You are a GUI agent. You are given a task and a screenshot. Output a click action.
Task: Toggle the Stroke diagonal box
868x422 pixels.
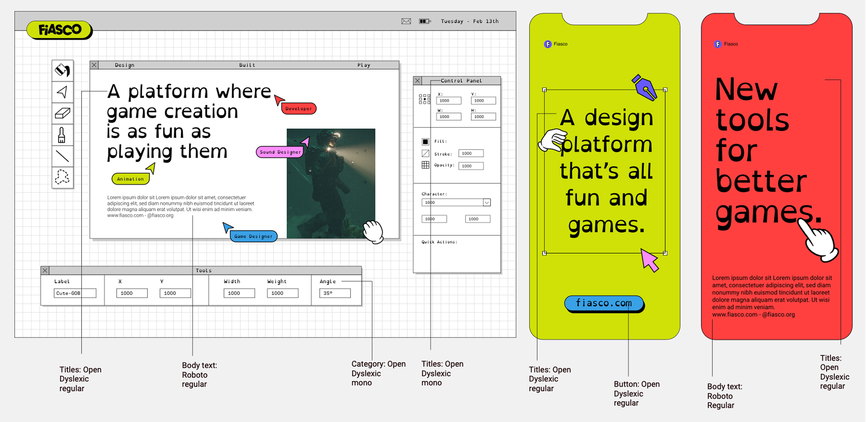point(425,153)
